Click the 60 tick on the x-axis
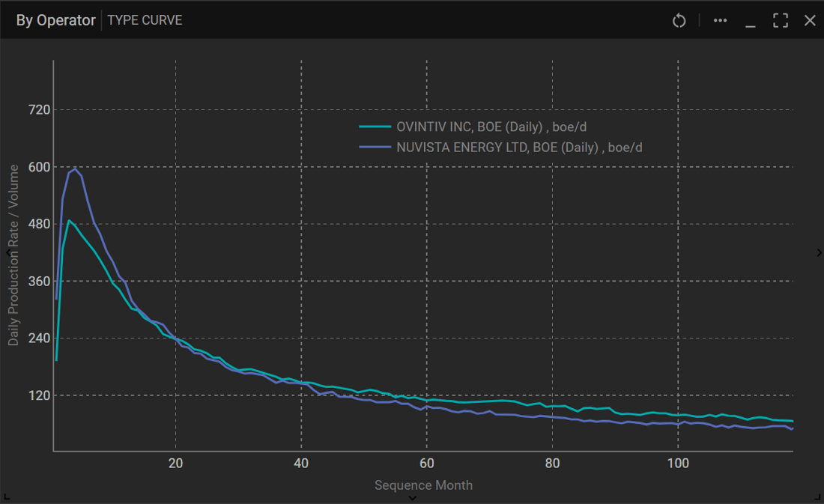This screenshot has height=504, width=824. pyautogui.click(x=426, y=463)
